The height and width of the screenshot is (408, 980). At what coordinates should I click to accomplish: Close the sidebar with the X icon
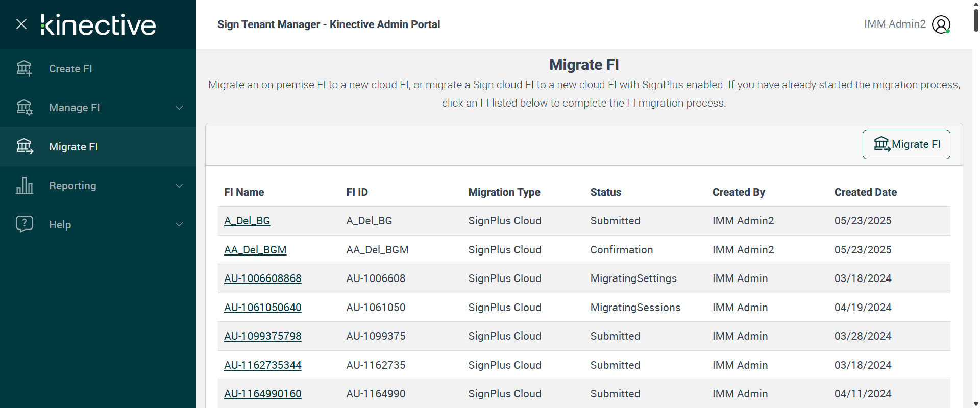(x=21, y=24)
